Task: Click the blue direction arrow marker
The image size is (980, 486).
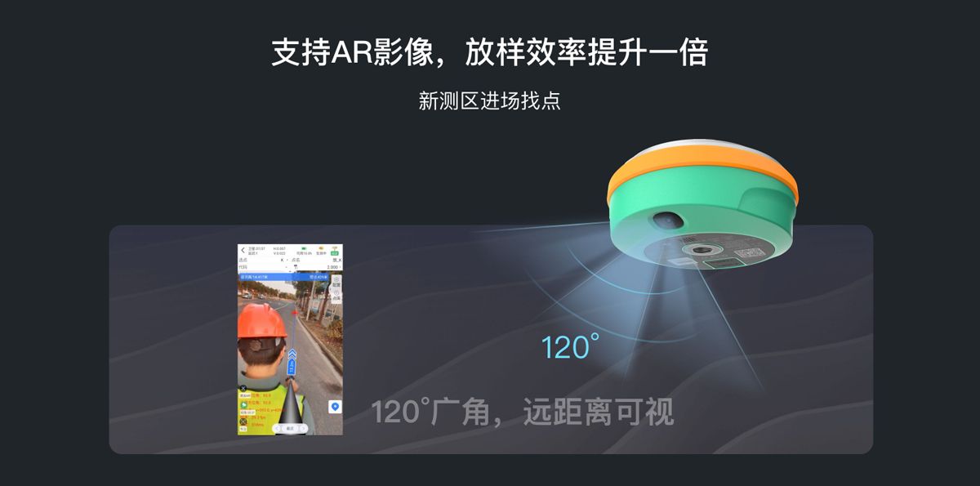Action: 292,360
